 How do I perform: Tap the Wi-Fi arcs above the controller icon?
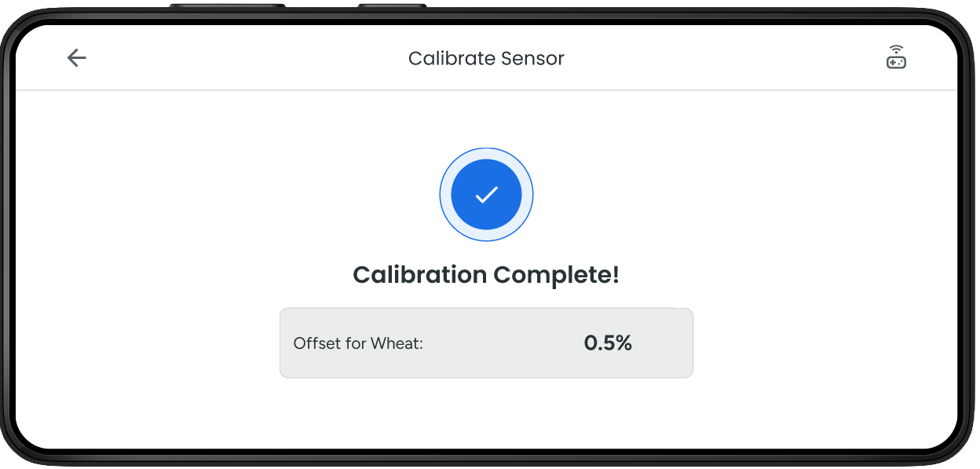pos(896,49)
